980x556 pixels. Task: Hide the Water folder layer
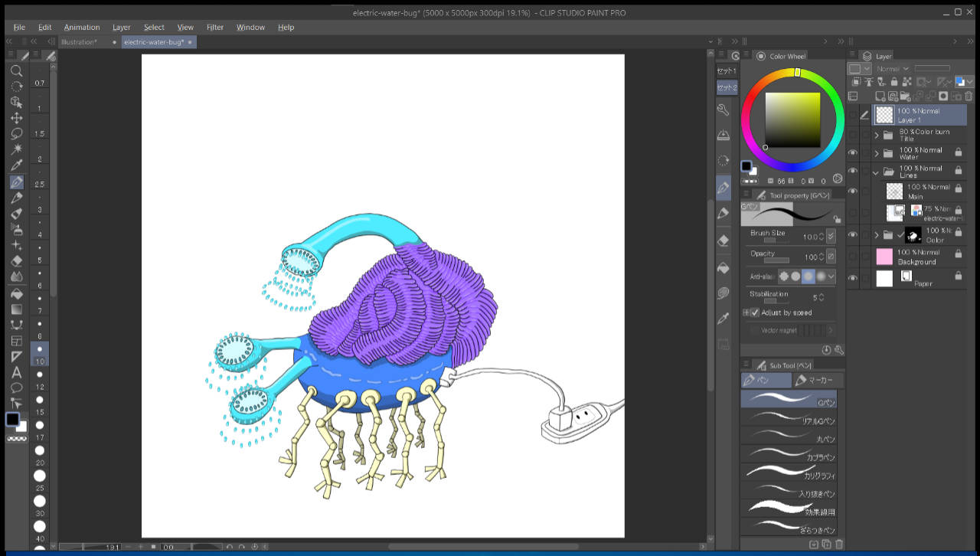(x=853, y=153)
